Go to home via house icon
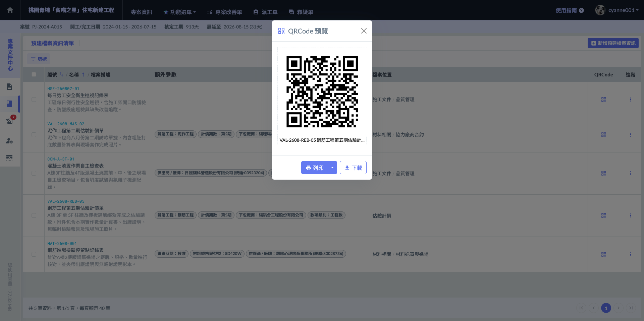 [x=10, y=10]
